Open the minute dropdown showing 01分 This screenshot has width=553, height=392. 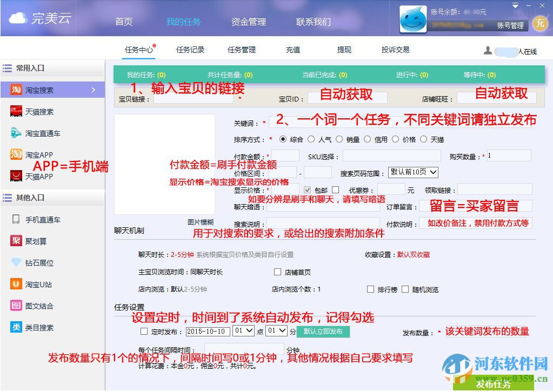(x=276, y=332)
